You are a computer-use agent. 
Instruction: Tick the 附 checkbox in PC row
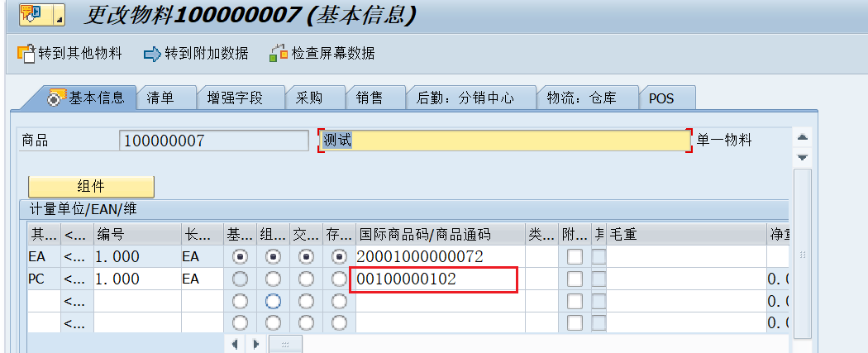[x=575, y=279]
